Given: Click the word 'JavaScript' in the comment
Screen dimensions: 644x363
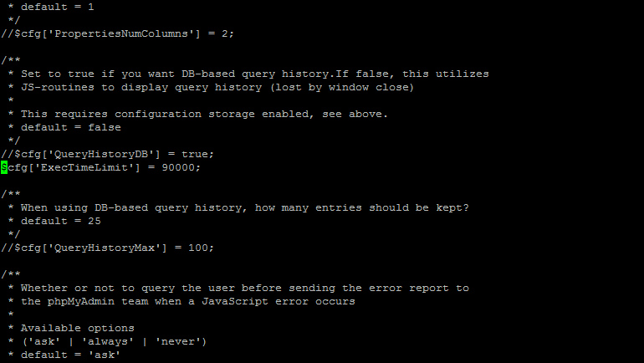Looking at the screenshot, I should (234, 301).
